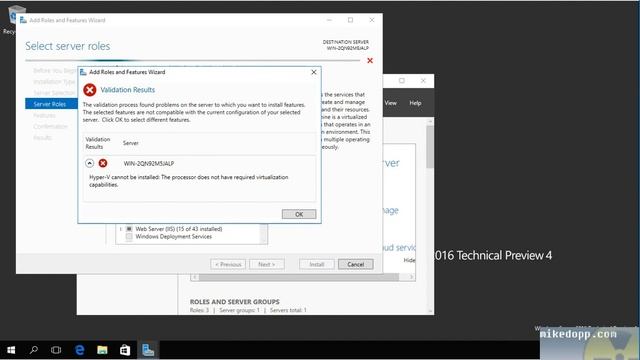Expand the Web Server (IIS) role tree
Image resolution: width=640 pixels, height=360 pixels.
coord(121,229)
